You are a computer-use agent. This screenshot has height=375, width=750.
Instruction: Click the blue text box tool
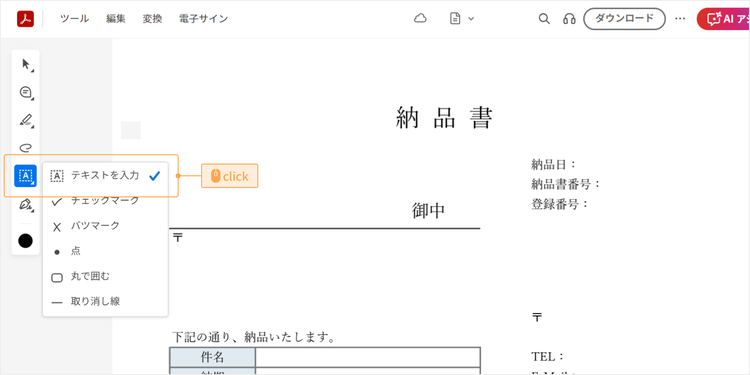[x=25, y=176]
